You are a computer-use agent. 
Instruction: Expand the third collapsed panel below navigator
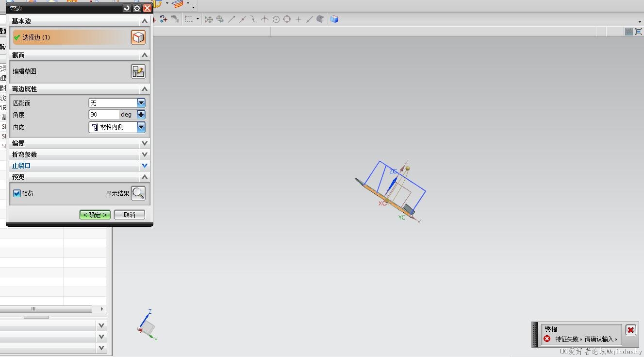tap(101, 348)
